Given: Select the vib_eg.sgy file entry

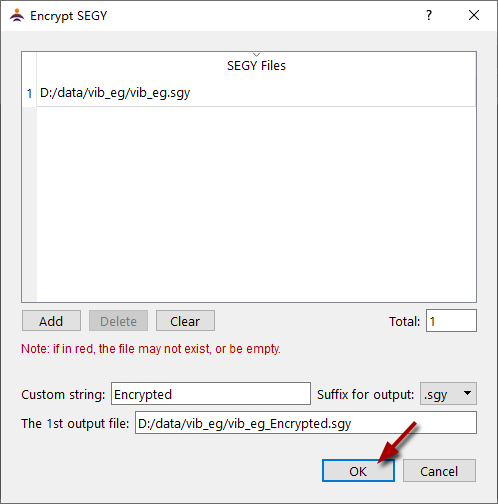Looking at the screenshot, I should (x=256, y=93).
